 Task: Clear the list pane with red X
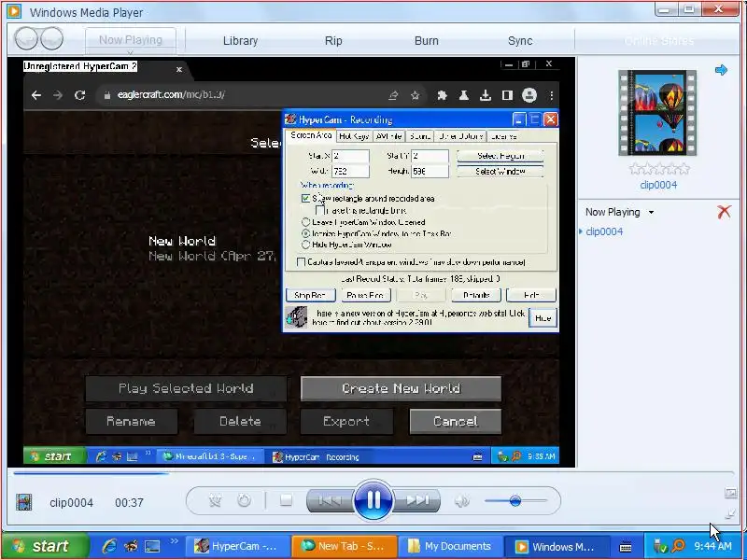tap(724, 212)
